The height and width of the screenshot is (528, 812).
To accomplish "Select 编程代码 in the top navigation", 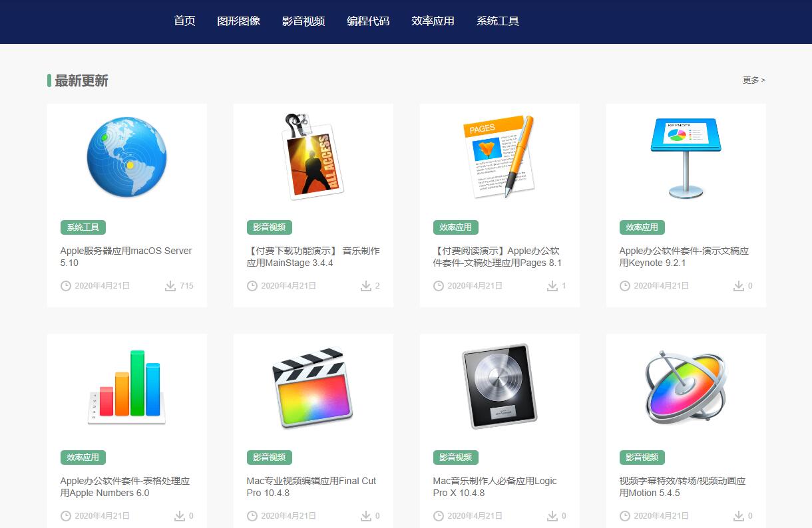I will [x=368, y=21].
